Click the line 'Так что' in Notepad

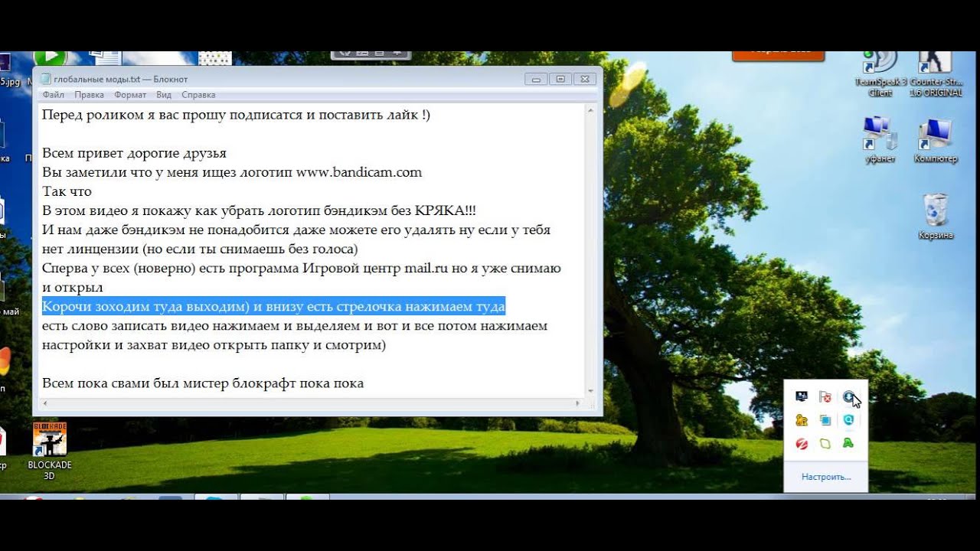[x=67, y=191]
